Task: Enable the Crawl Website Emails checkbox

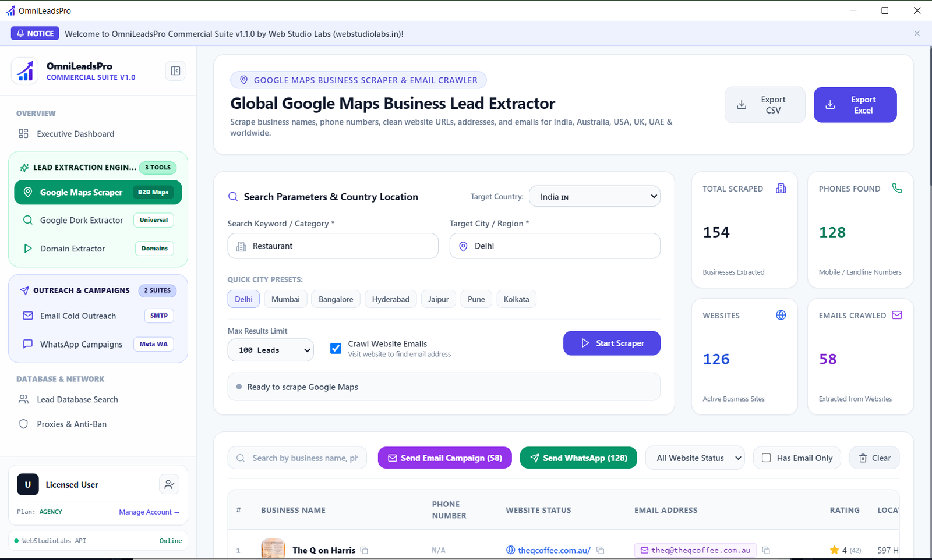Action: pyautogui.click(x=336, y=349)
